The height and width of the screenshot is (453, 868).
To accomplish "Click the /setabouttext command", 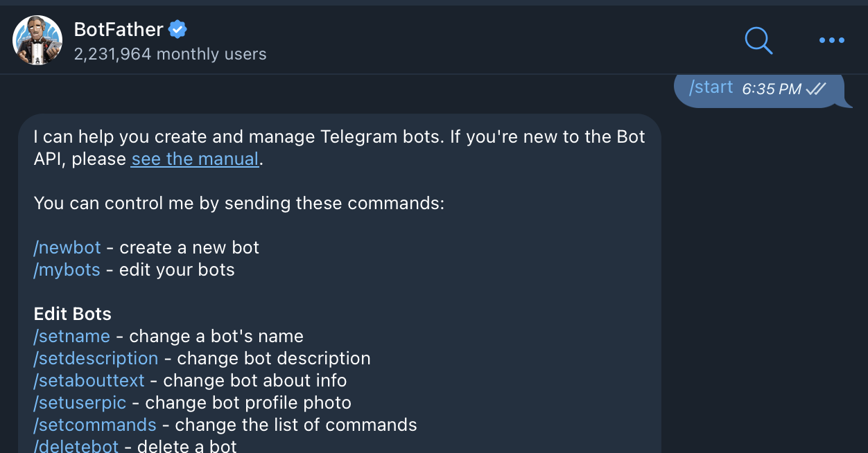I will click(89, 380).
